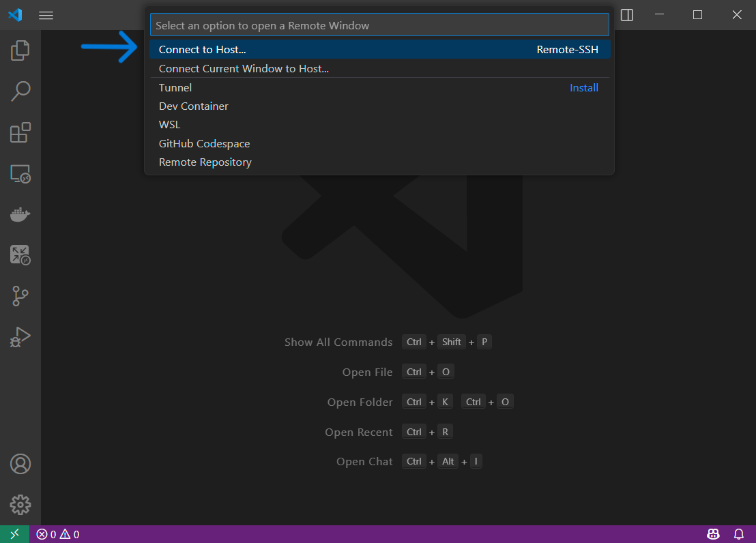The image size is (756, 543).
Task: Open the Run and Debug icon
Action: (20, 337)
